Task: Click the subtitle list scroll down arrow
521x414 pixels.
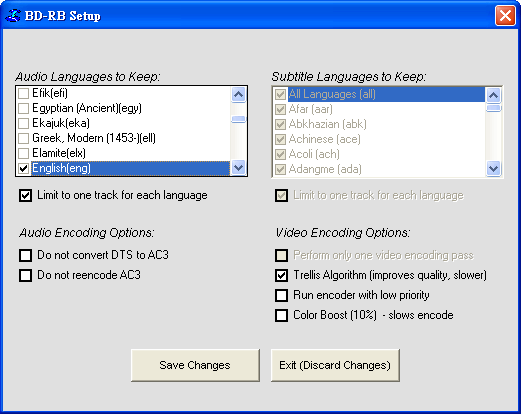Action: (x=494, y=168)
